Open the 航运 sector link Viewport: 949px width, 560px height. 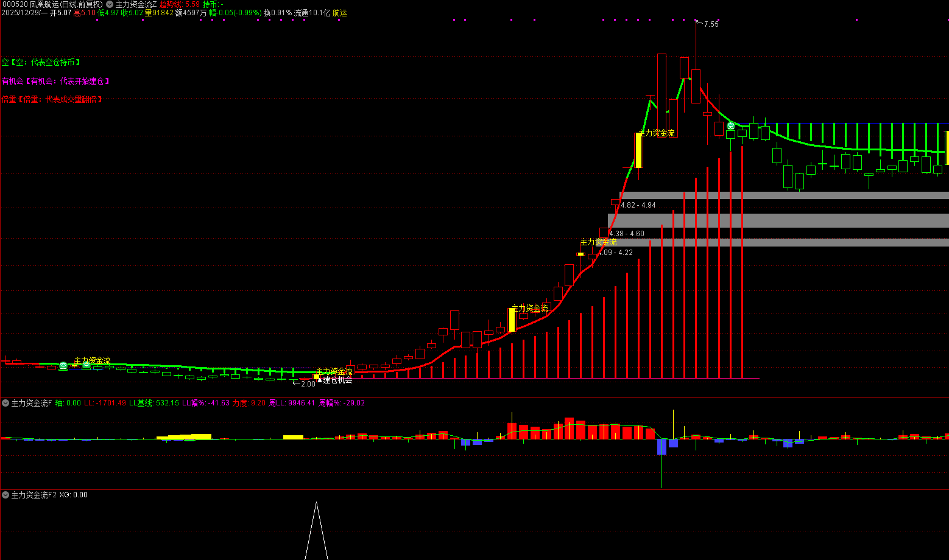tap(340, 13)
